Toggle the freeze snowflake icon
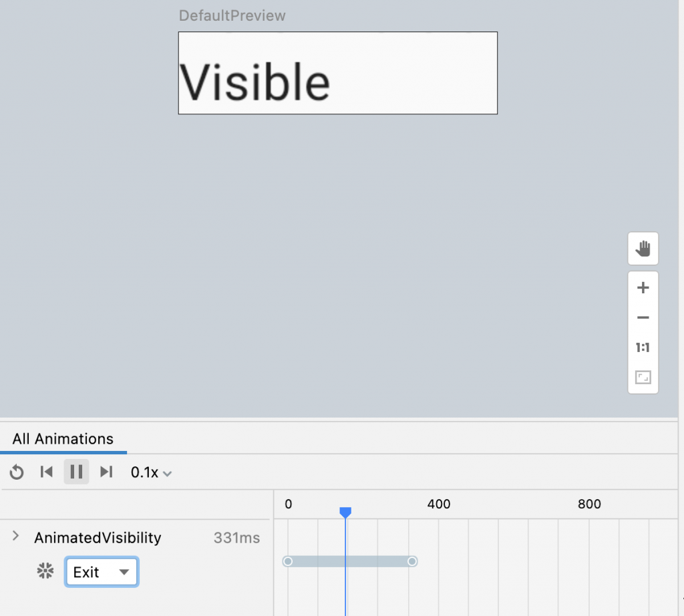 pyautogui.click(x=45, y=571)
